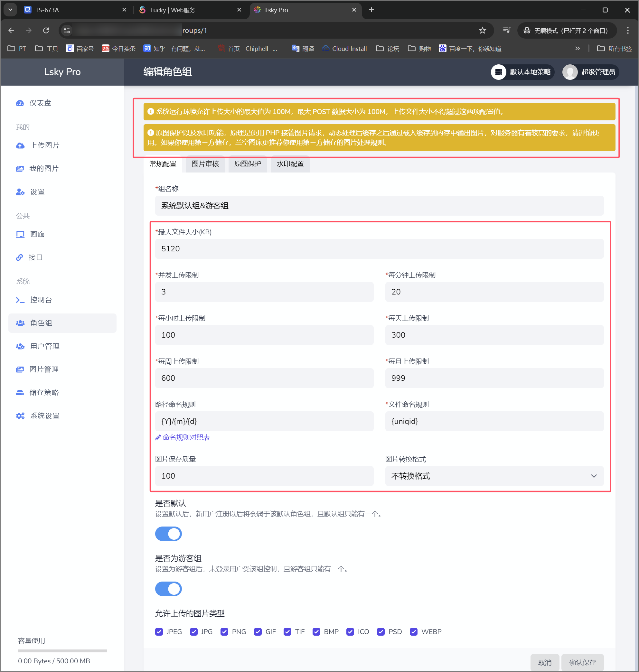Click the 默认本地策略 button in header

click(x=523, y=72)
